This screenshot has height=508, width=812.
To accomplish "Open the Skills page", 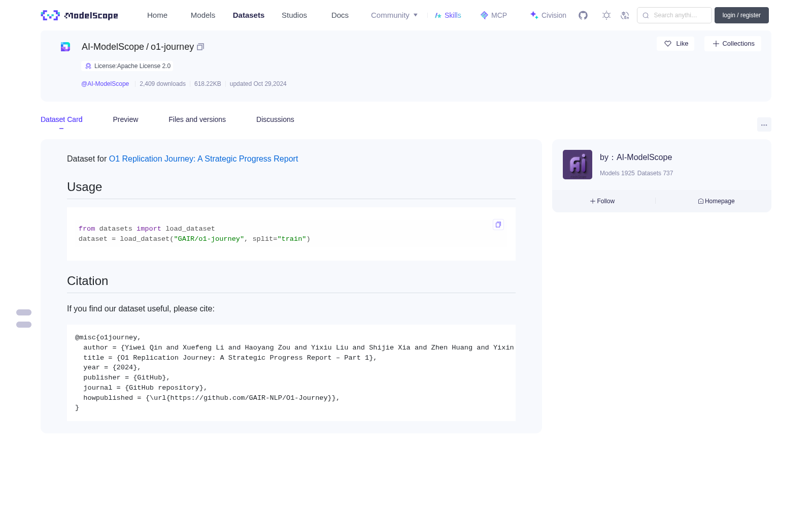I will pyautogui.click(x=448, y=15).
